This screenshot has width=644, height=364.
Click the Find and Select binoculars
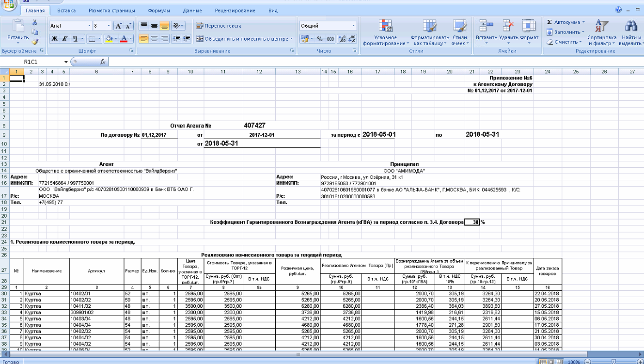point(630,32)
